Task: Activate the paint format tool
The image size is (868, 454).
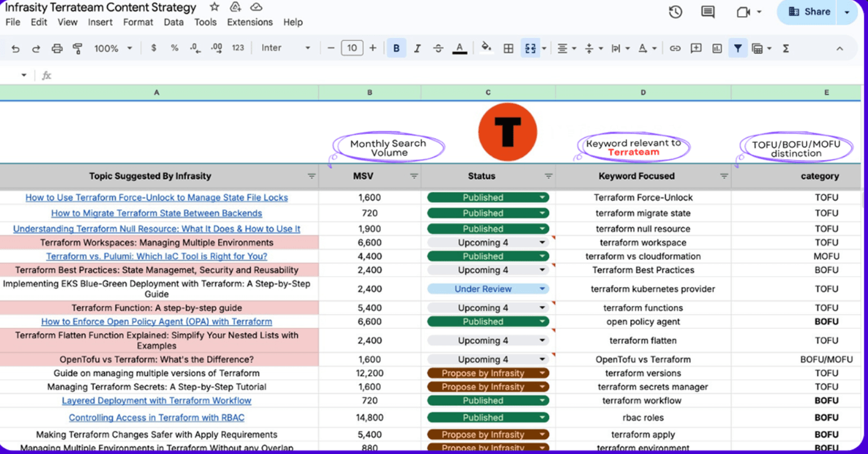Action: (78, 48)
